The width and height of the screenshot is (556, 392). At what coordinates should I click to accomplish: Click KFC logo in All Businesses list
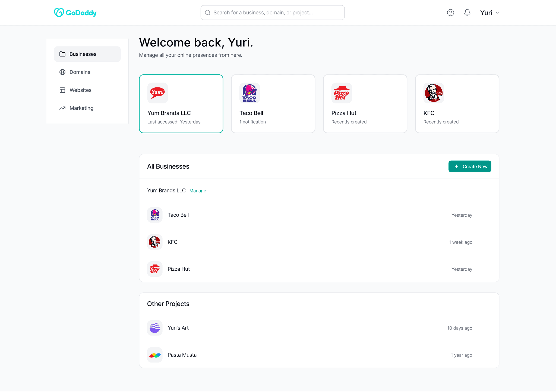tap(155, 242)
